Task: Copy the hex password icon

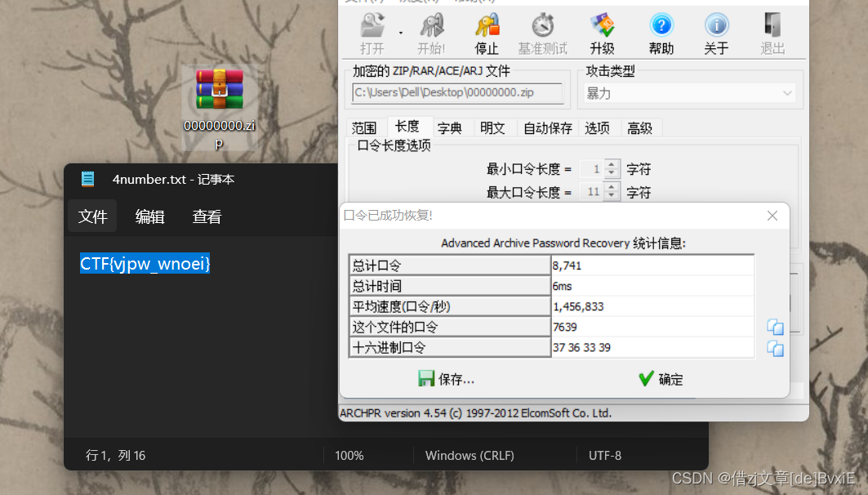Action: click(775, 348)
